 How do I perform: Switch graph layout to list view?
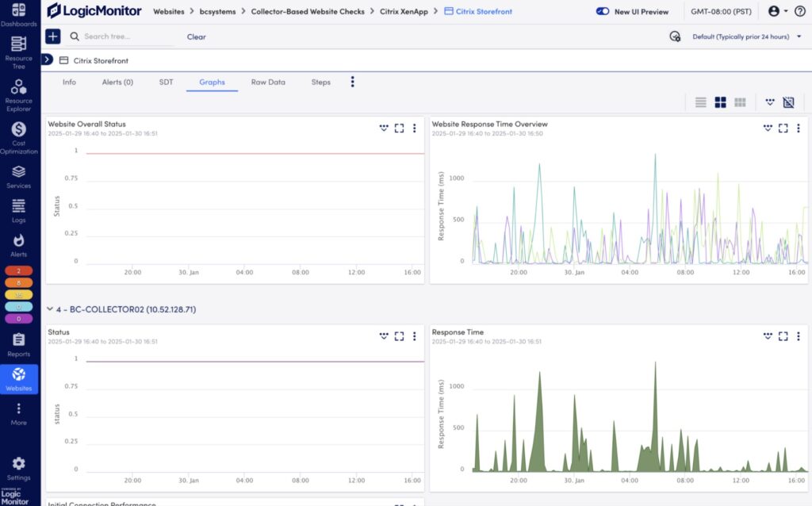point(700,102)
